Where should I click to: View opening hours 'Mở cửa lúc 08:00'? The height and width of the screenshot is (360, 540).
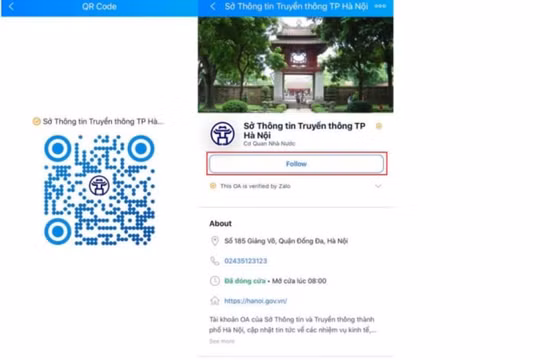pos(299,281)
